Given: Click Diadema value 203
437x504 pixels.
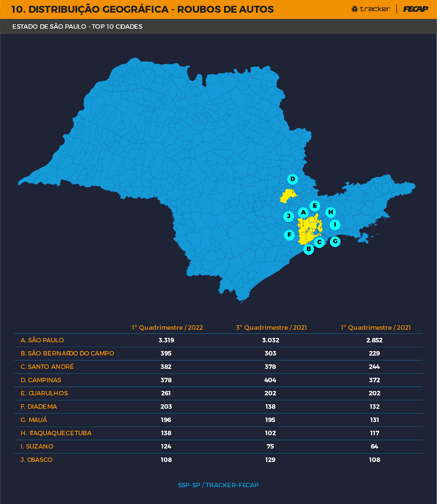Looking at the screenshot, I should coord(166,407).
